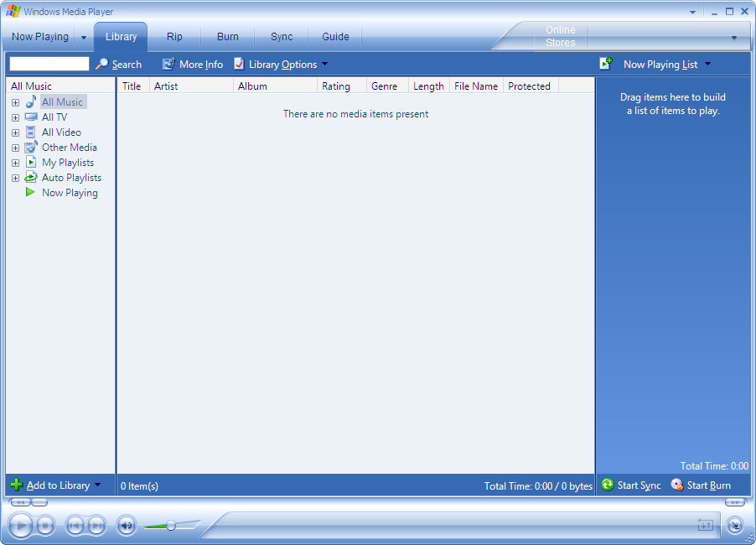This screenshot has width=756, height=545.
Task: Click the Start Sync green icon
Action: pyautogui.click(x=608, y=485)
